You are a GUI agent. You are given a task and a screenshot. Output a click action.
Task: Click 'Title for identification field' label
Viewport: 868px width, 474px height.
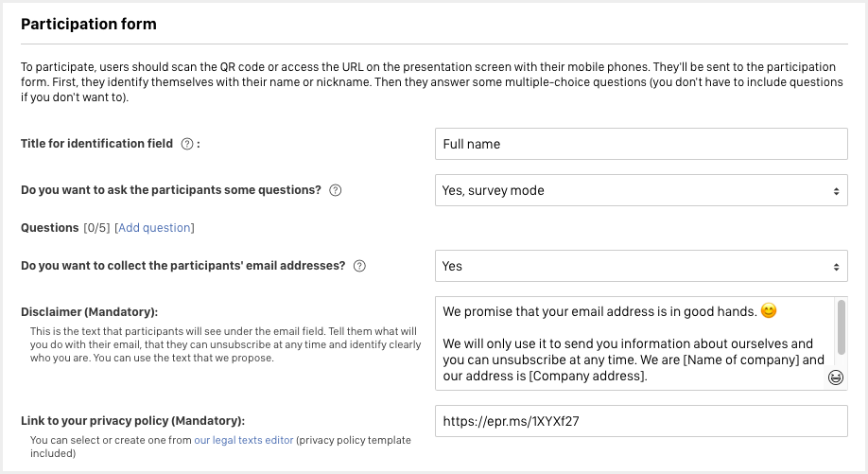coord(96,144)
